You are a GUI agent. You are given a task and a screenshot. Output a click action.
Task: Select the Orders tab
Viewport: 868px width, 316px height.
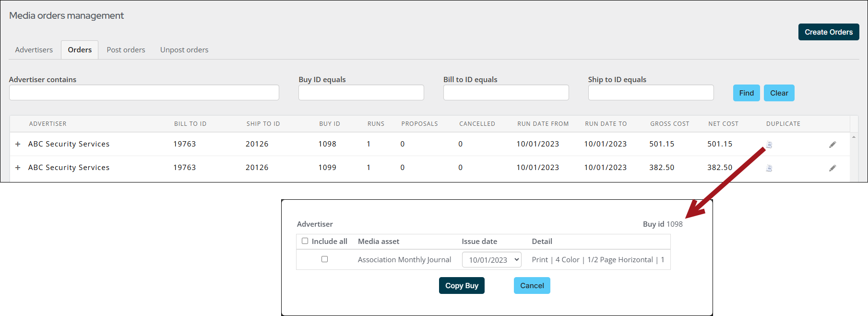pyautogui.click(x=80, y=50)
